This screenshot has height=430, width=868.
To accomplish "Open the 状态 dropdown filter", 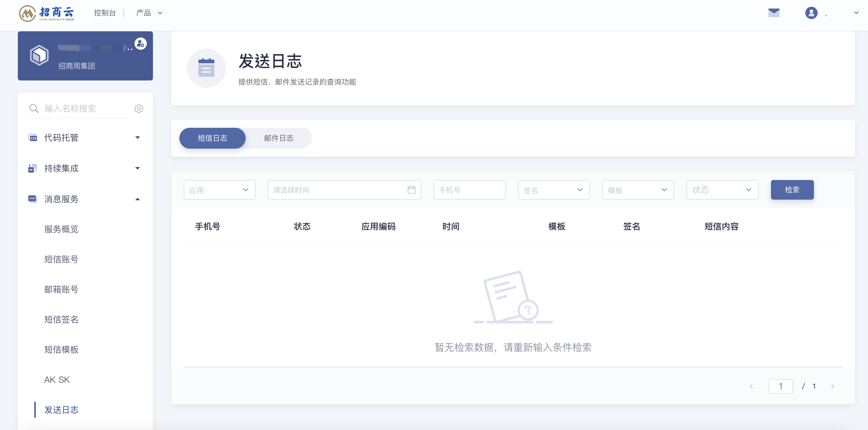I will pos(722,190).
